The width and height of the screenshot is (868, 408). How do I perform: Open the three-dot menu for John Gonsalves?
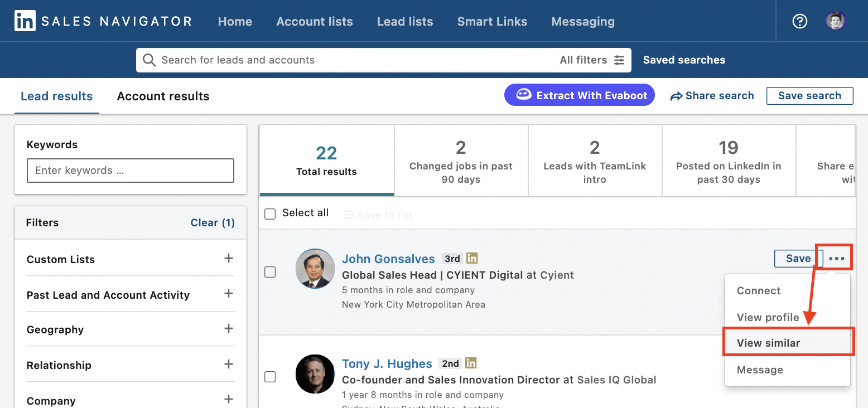836,259
